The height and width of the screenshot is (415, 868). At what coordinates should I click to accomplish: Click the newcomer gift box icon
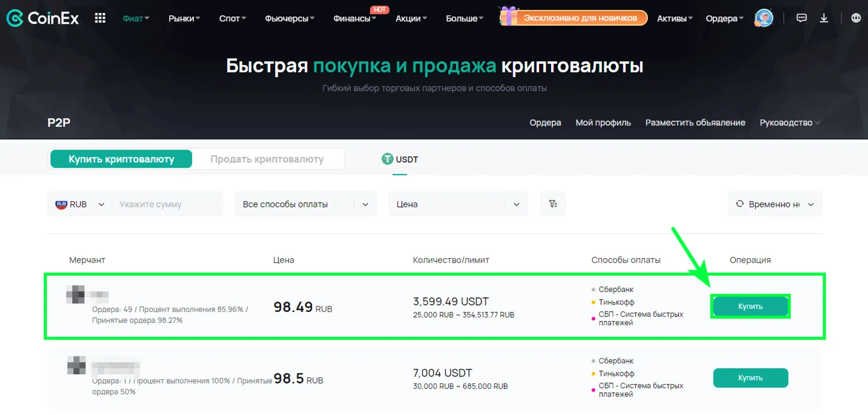click(508, 16)
